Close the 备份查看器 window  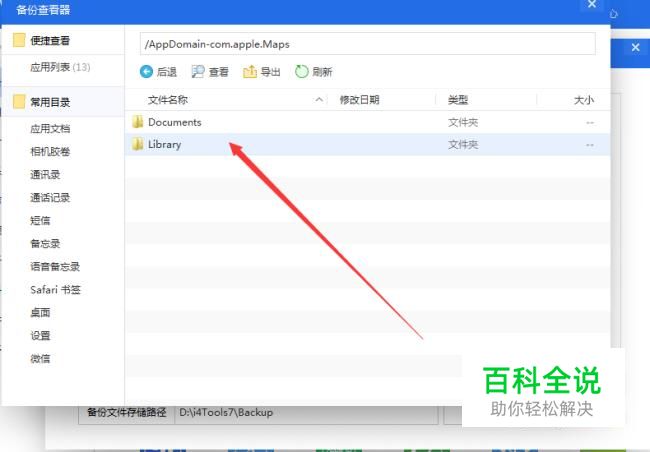592,4
